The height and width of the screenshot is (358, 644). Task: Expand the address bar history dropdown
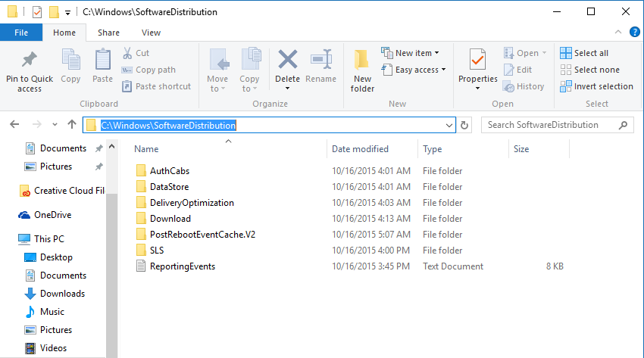pos(450,125)
